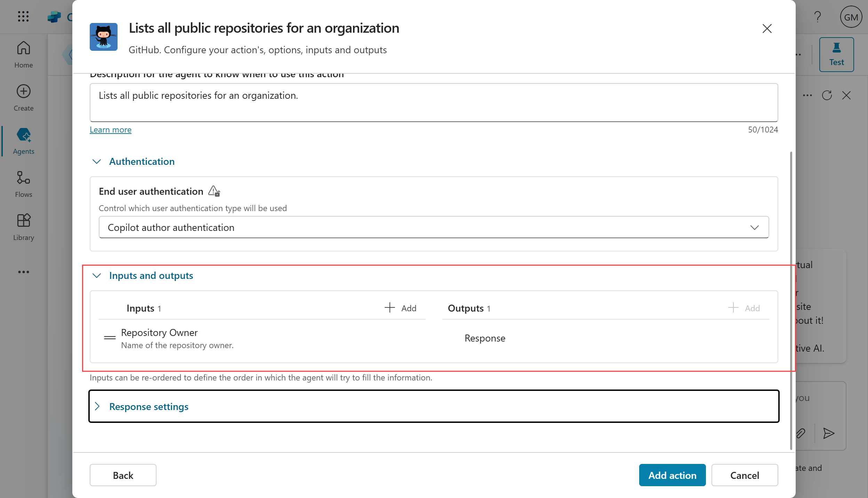Go to Home in sidebar
Screen dimensions: 868x498
23,54
